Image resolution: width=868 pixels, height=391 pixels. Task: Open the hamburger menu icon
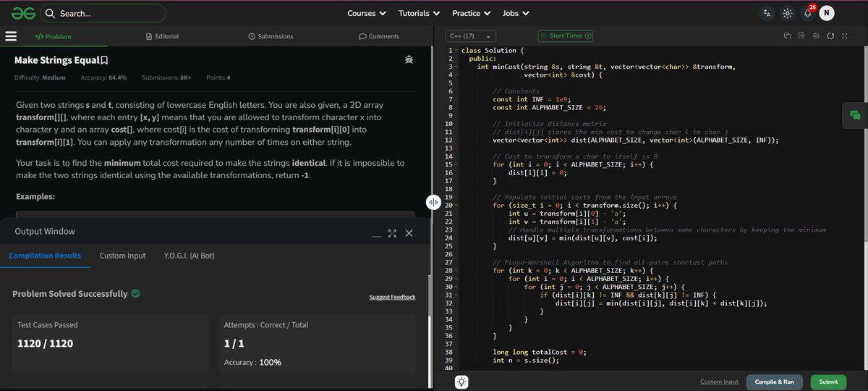(11, 36)
